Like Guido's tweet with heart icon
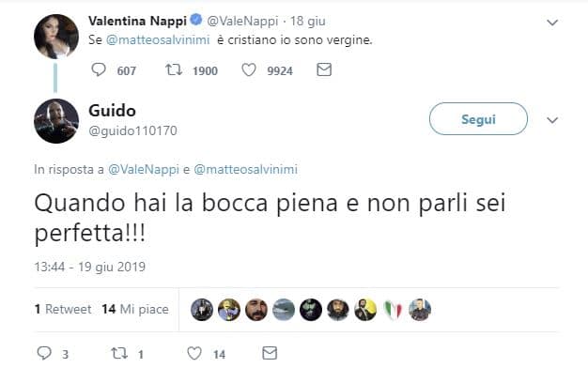Viewport: 588px width, 383px height. tap(194, 354)
